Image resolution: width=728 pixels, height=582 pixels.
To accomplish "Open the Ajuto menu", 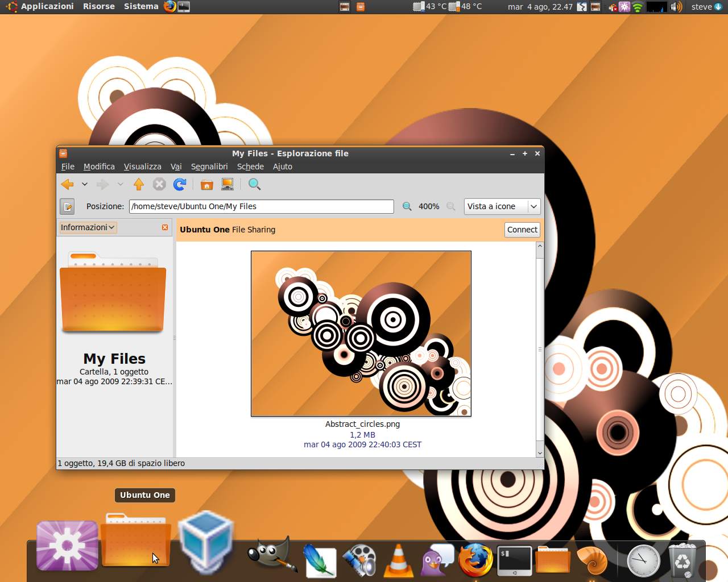I will click(x=283, y=167).
